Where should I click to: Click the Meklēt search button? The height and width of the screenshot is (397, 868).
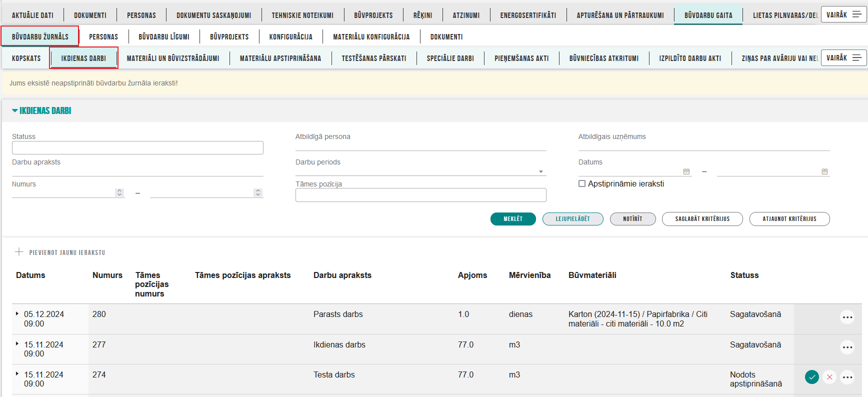tap(513, 219)
